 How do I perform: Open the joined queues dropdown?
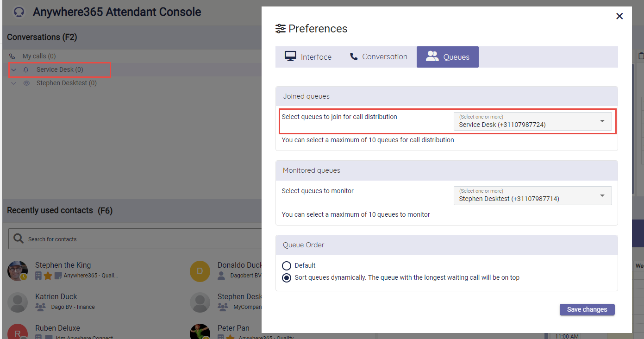tap(532, 121)
